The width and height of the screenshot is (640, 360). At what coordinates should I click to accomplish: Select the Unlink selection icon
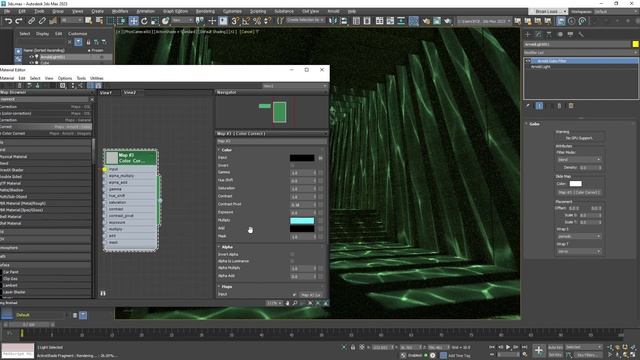pyautogui.click(x=42, y=21)
